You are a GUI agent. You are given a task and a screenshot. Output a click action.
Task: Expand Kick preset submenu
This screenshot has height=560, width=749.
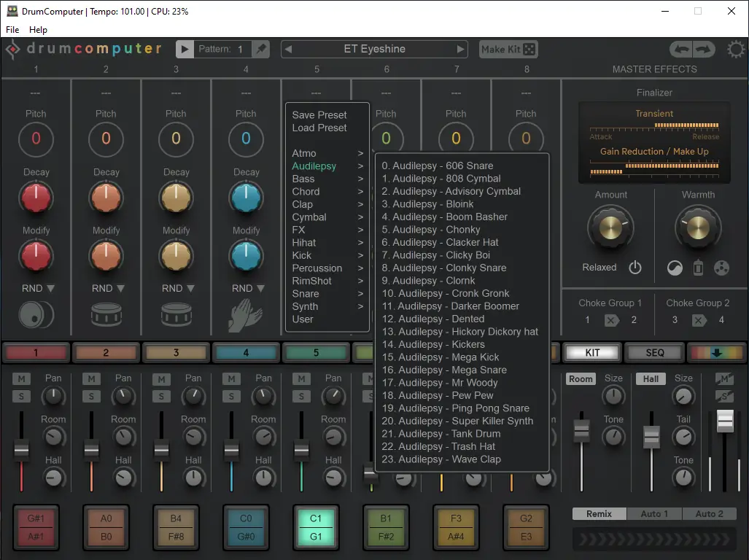coord(327,255)
